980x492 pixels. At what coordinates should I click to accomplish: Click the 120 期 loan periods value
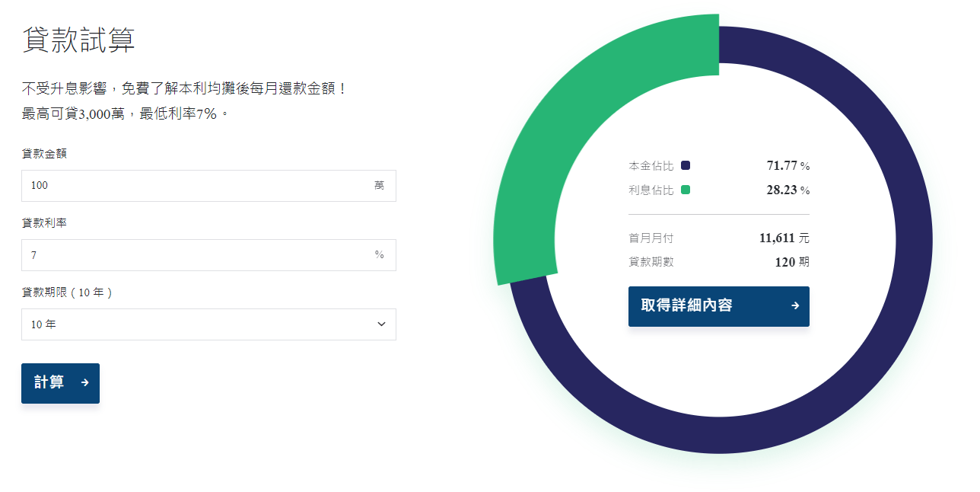pyautogui.click(x=792, y=262)
